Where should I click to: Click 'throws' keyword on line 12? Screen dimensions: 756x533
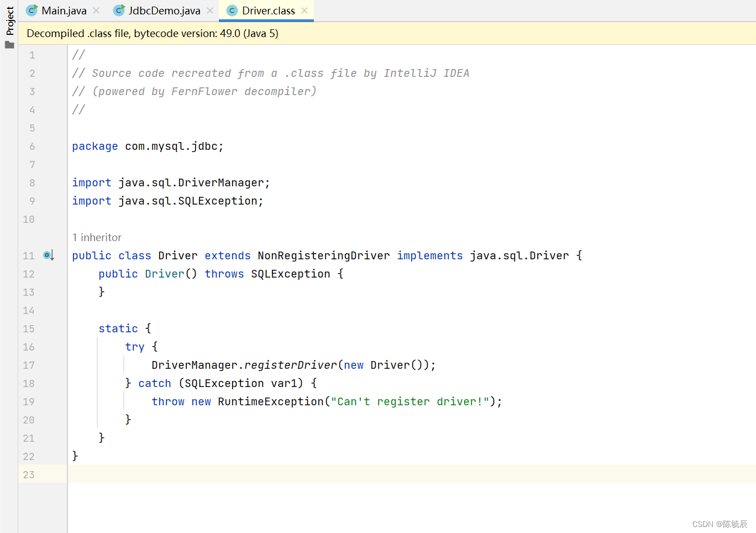224,274
